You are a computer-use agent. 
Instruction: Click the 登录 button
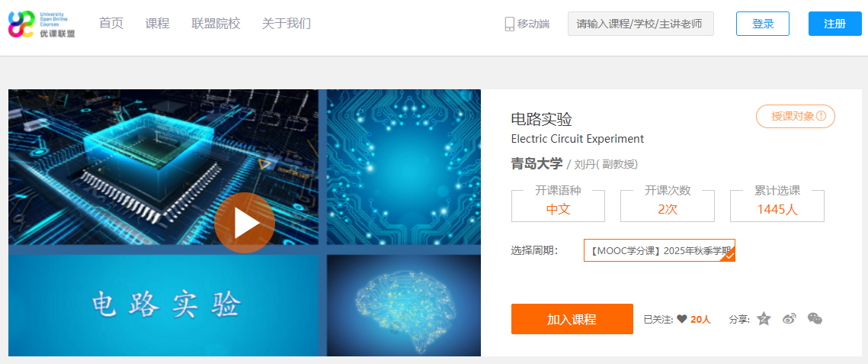click(763, 24)
